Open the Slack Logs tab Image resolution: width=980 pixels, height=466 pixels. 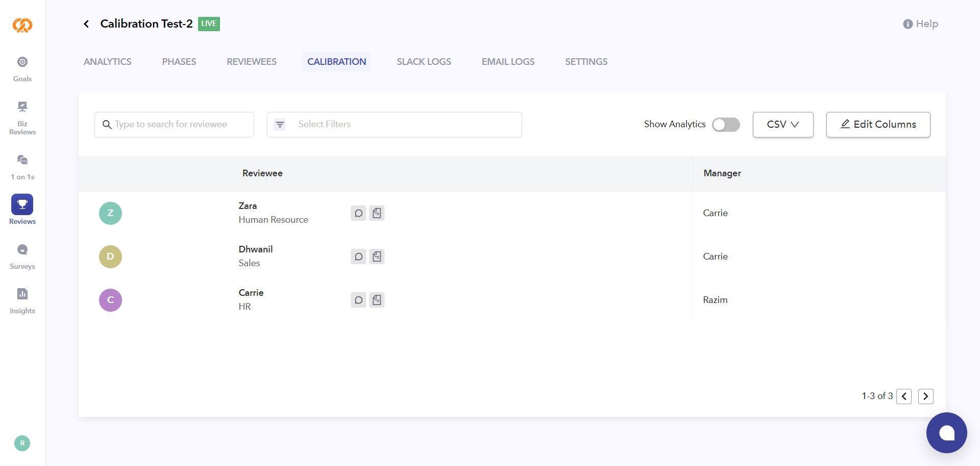(x=424, y=62)
